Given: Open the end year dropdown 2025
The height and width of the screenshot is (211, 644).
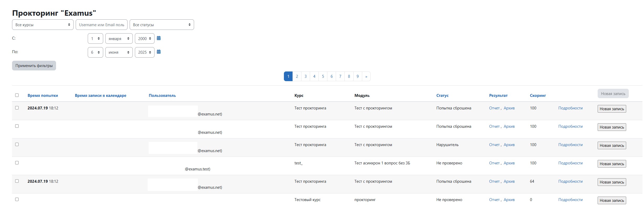Looking at the screenshot, I should [x=145, y=52].
